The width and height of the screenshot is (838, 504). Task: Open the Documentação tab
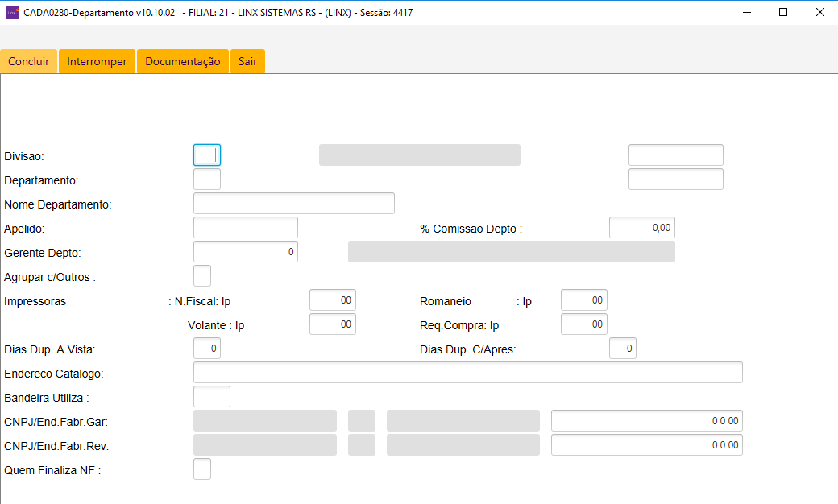point(183,61)
